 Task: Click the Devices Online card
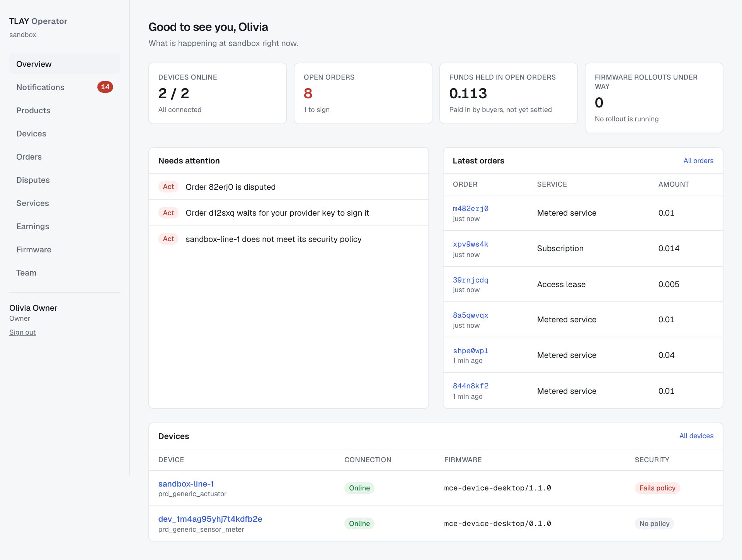click(x=218, y=94)
